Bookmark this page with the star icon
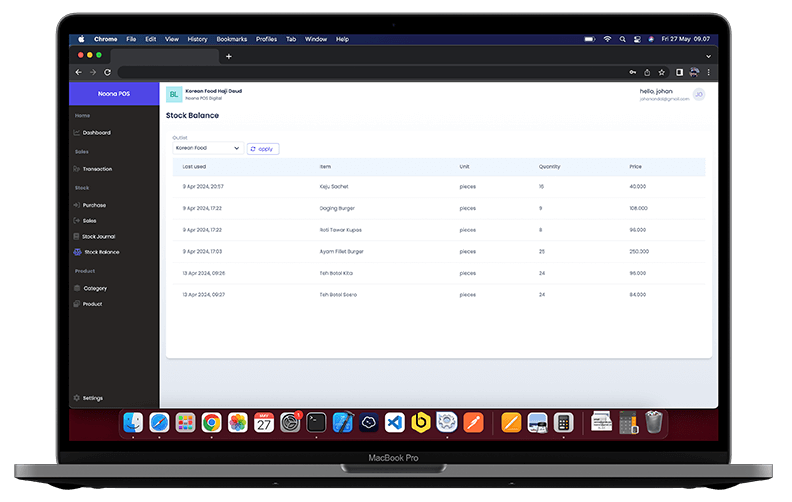This screenshot has height=502, width=792. pos(661,72)
